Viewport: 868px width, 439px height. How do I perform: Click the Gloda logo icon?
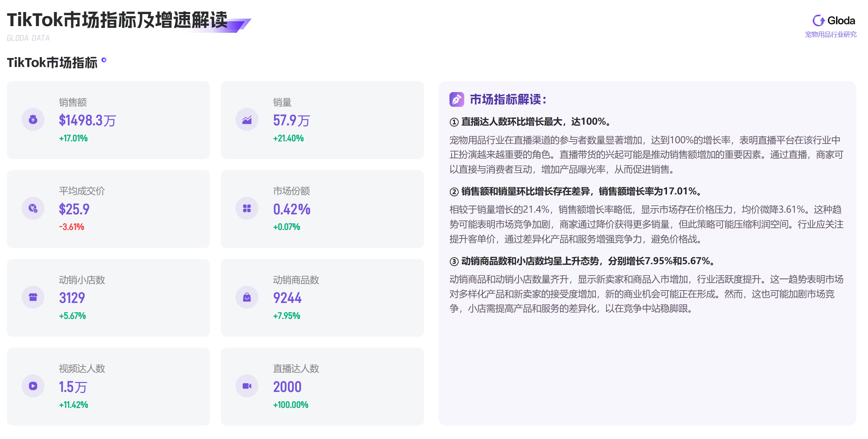pos(819,21)
